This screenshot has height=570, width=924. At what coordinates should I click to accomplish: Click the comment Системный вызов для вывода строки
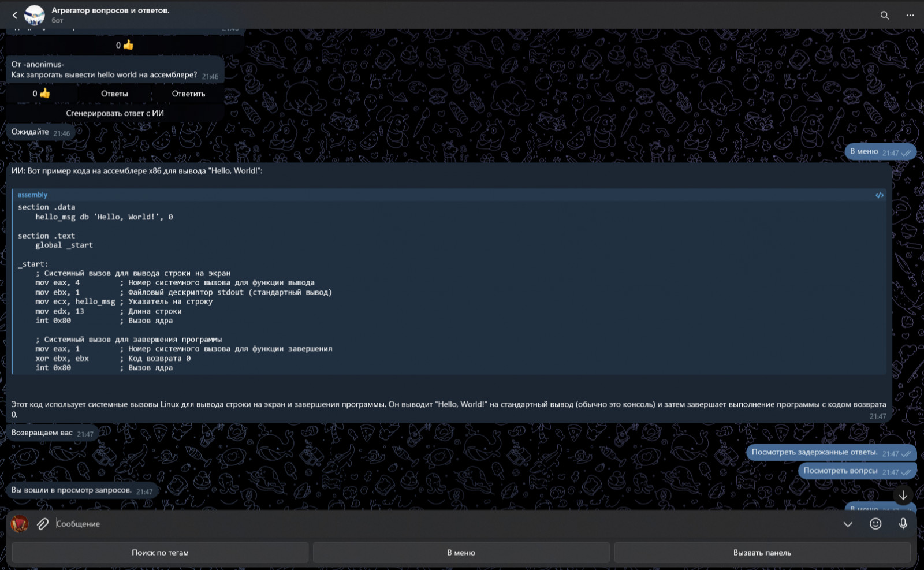[x=133, y=274]
